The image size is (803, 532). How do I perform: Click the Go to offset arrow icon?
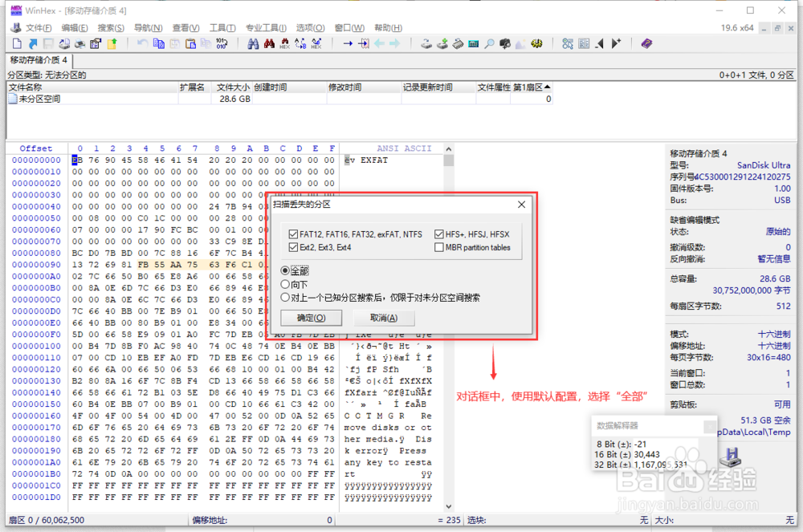(348, 43)
